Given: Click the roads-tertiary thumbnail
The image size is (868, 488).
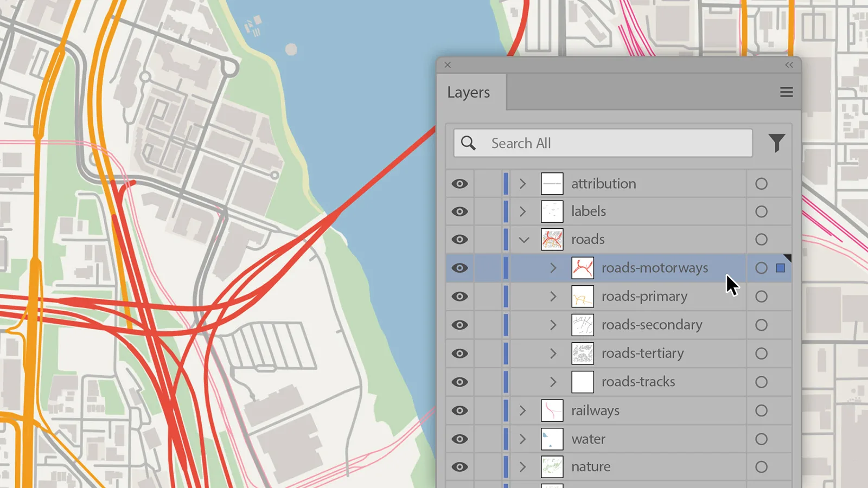Looking at the screenshot, I should point(583,354).
